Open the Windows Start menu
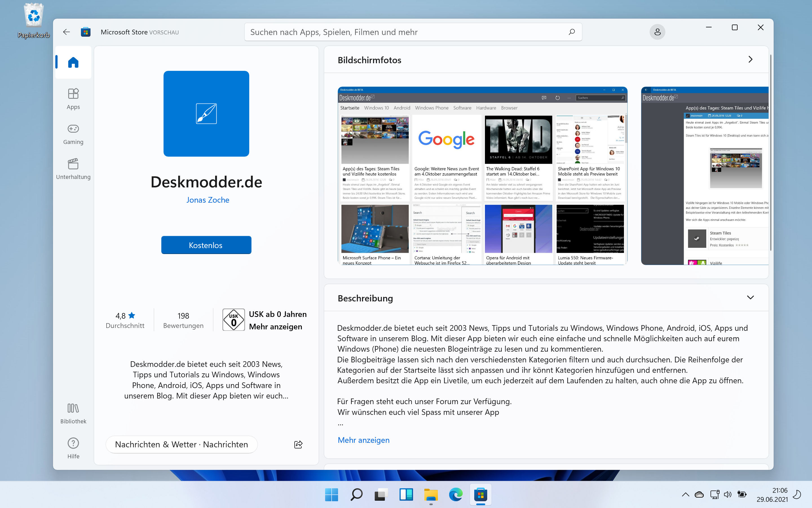The height and width of the screenshot is (508, 812). [332, 494]
